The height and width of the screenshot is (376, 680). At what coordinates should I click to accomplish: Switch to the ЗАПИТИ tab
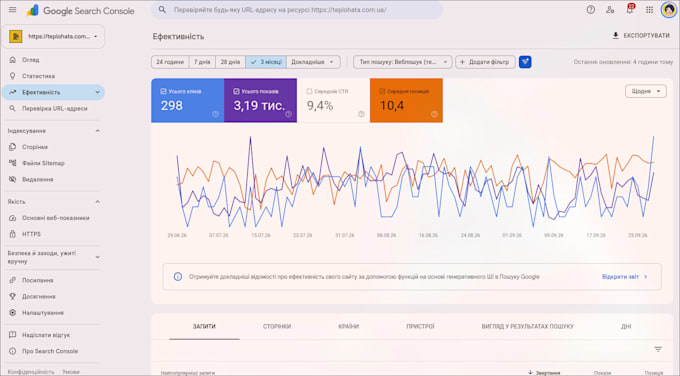pyautogui.click(x=204, y=327)
